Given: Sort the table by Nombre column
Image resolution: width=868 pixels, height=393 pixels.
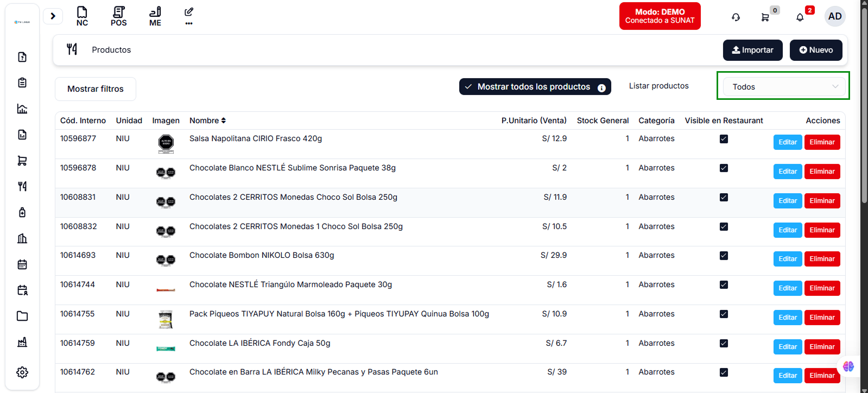Looking at the screenshot, I should click(207, 121).
